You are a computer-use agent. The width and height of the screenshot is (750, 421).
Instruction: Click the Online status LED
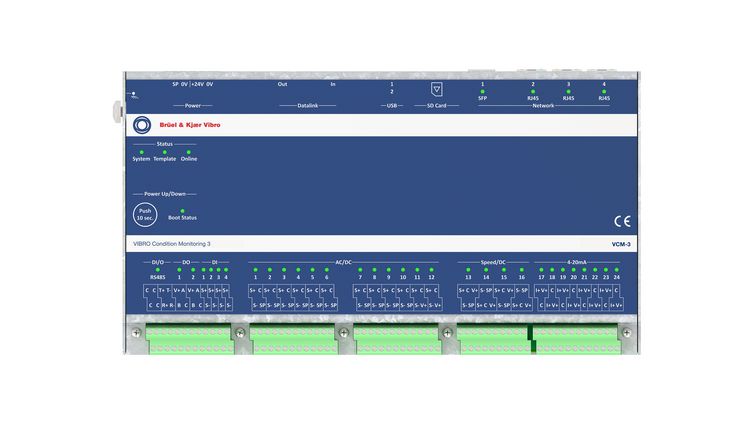188,152
